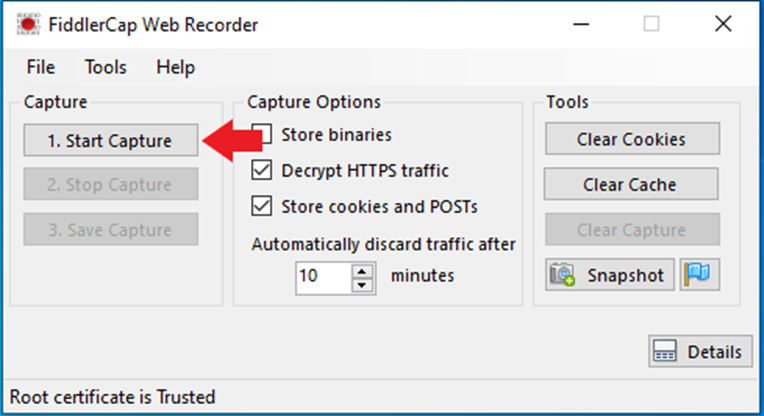Click the FiddlerCap app icon in title bar
The height and width of the screenshot is (416, 764).
(x=28, y=24)
